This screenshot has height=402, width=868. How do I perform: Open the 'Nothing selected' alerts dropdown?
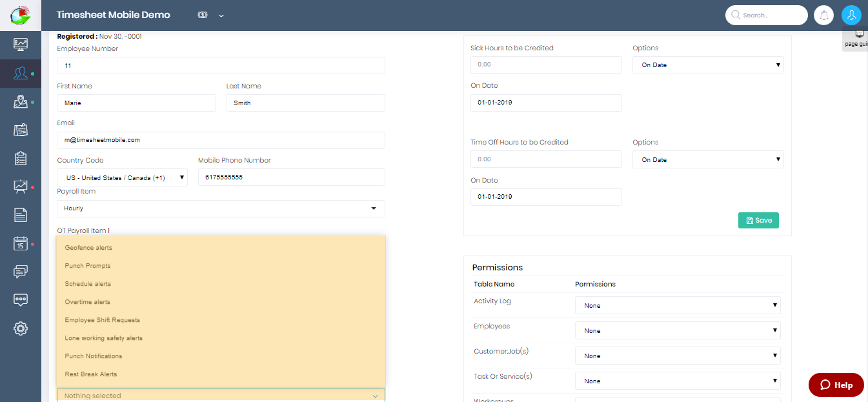pos(221,396)
